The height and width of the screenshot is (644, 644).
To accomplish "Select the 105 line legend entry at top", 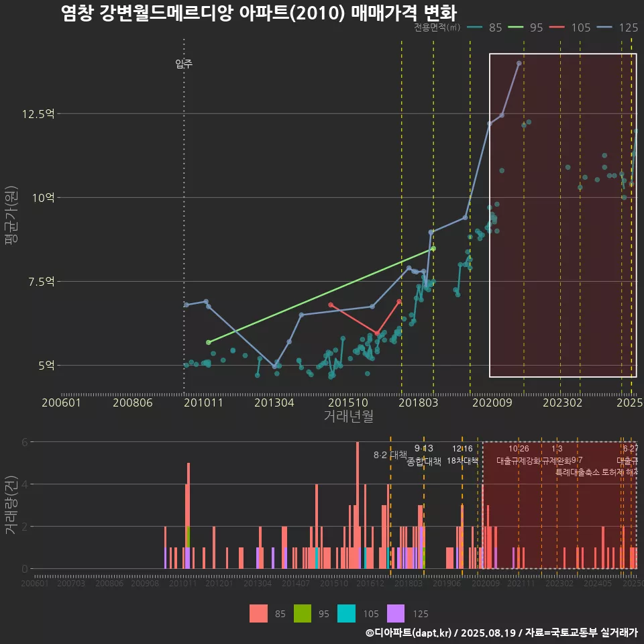I will point(570,28).
